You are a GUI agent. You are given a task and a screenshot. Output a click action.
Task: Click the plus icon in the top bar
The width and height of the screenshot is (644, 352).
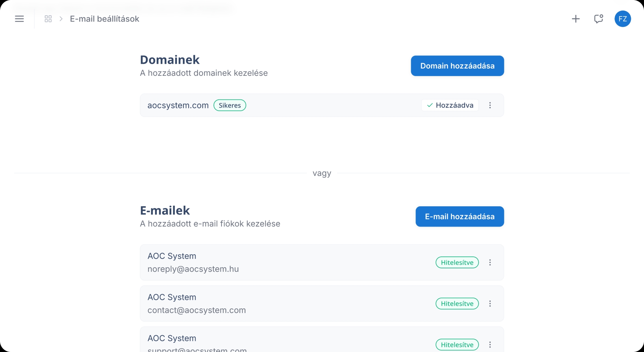tap(576, 19)
